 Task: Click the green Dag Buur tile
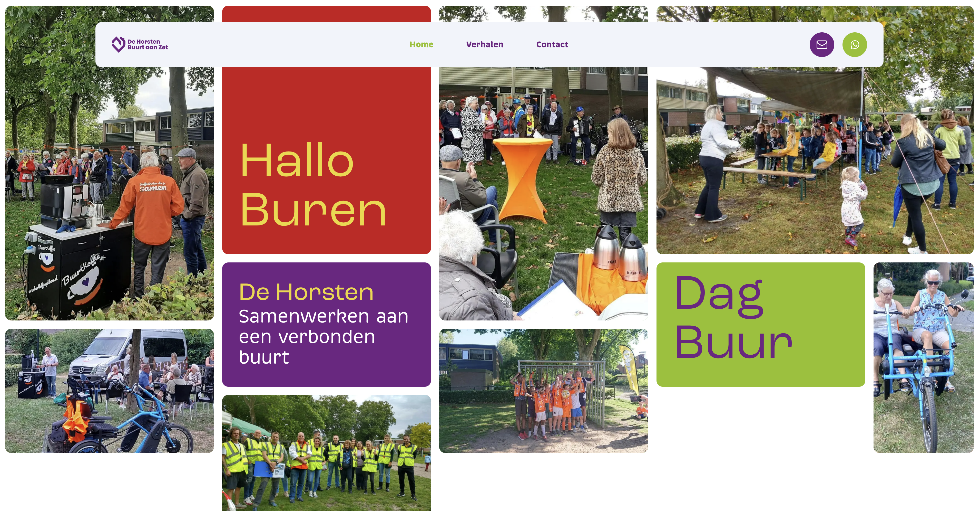(x=760, y=324)
